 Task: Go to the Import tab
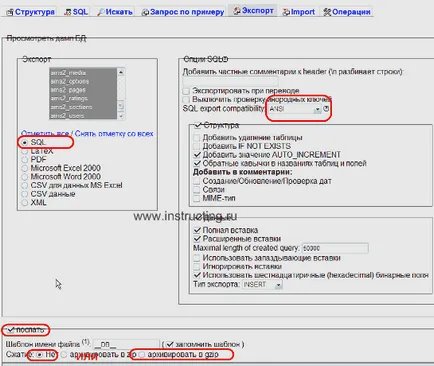pyautogui.click(x=299, y=12)
